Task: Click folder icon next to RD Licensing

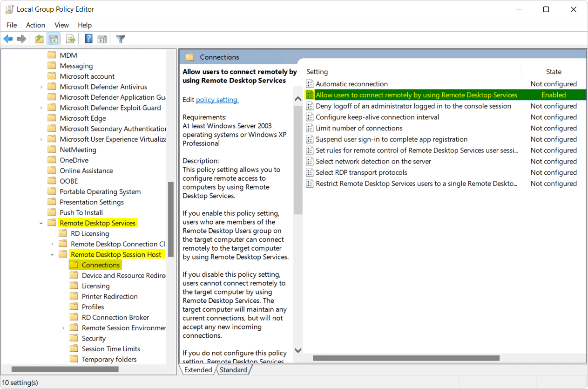Action: pyautogui.click(x=63, y=233)
